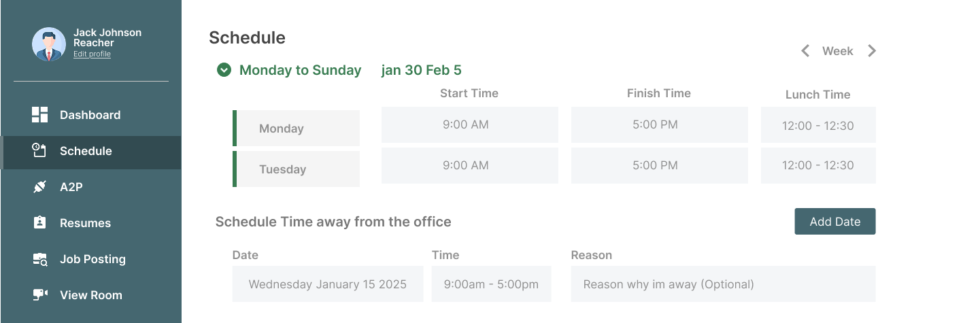Click the Resumes badge icon
The image size is (980, 323).
point(40,223)
